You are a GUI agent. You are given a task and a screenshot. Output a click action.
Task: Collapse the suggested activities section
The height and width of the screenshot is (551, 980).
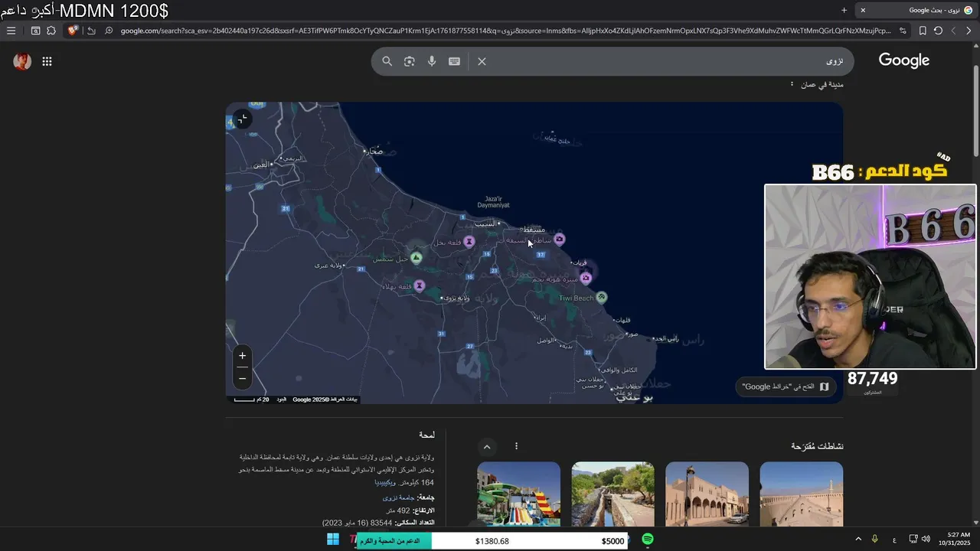487,447
